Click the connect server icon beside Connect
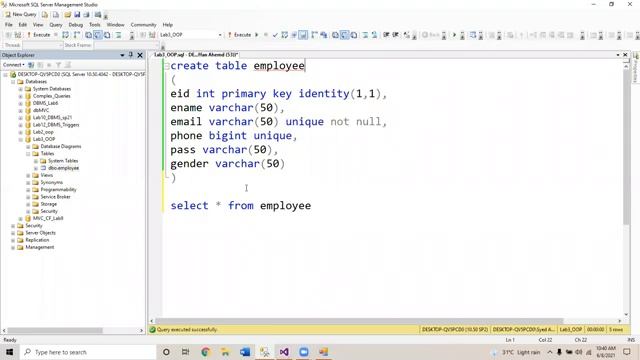 pos(31,65)
